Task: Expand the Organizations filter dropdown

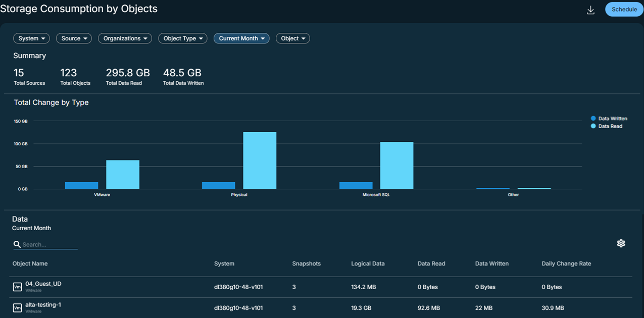Action: [x=125, y=38]
